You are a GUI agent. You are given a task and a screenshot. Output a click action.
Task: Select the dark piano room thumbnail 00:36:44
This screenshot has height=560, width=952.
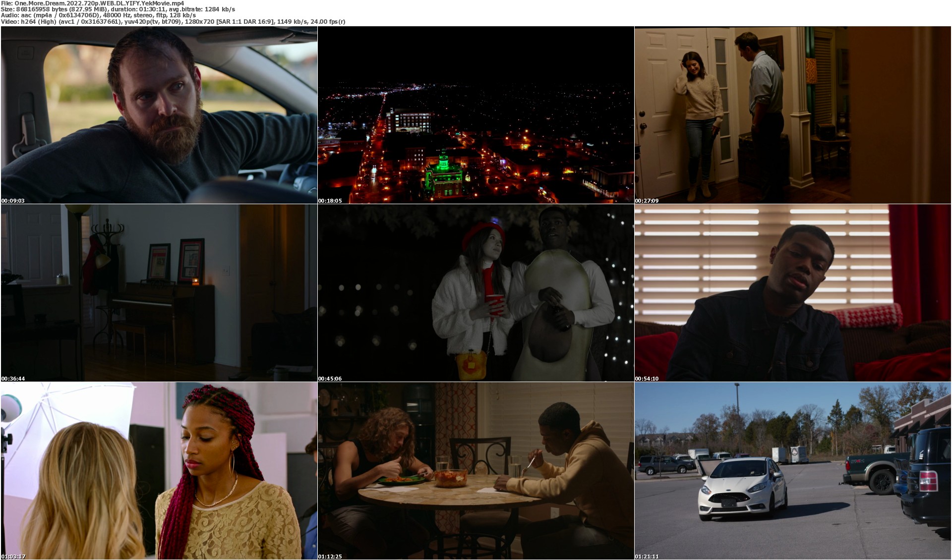(x=159, y=293)
